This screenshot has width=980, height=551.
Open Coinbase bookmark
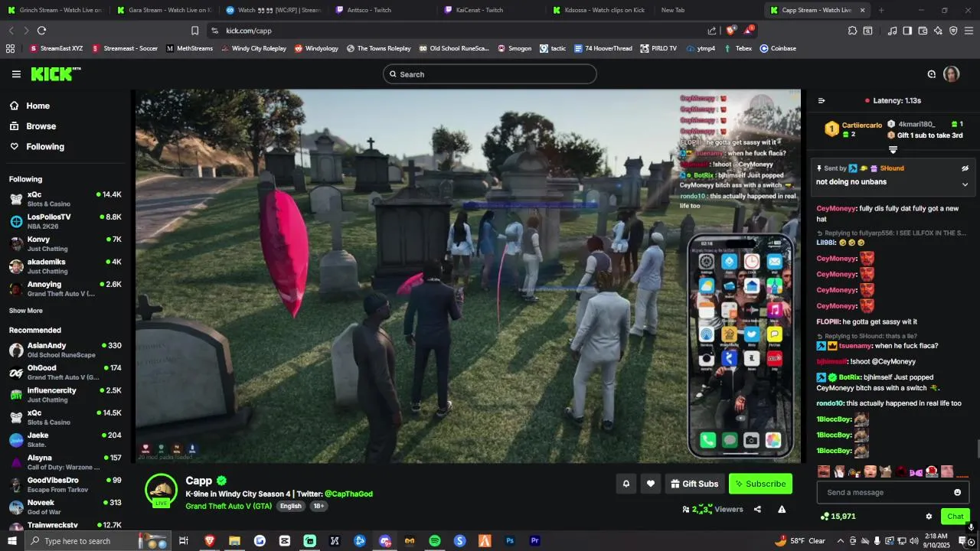click(778, 48)
